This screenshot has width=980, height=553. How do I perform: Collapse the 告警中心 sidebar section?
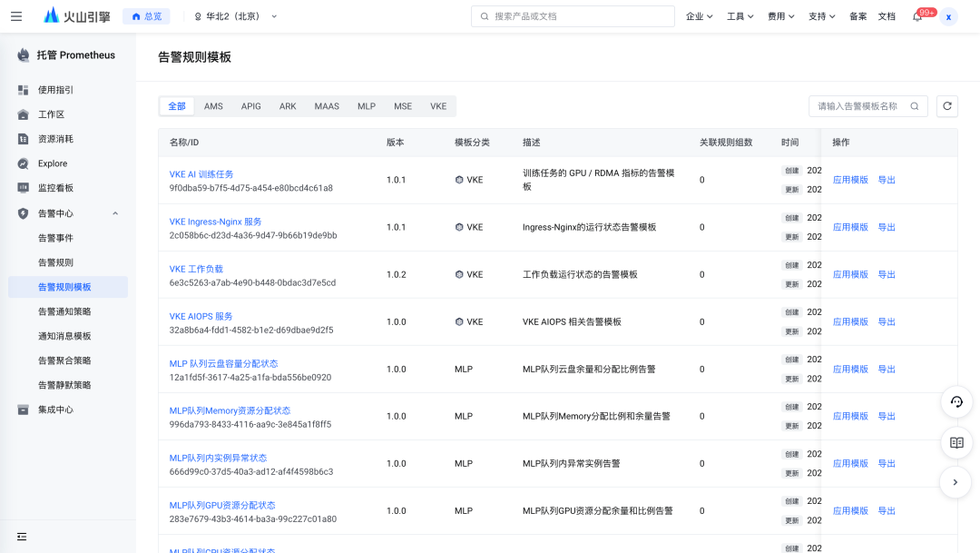tap(115, 213)
